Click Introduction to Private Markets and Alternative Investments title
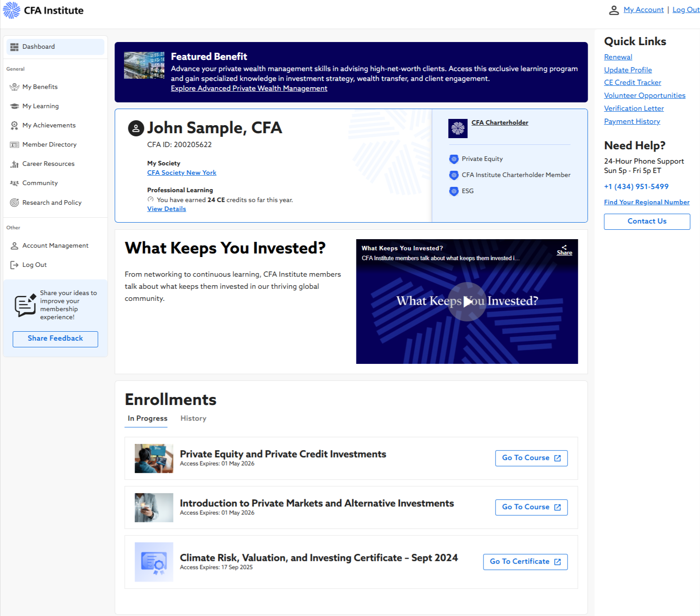The image size is (700, 616). coord(317,503)
